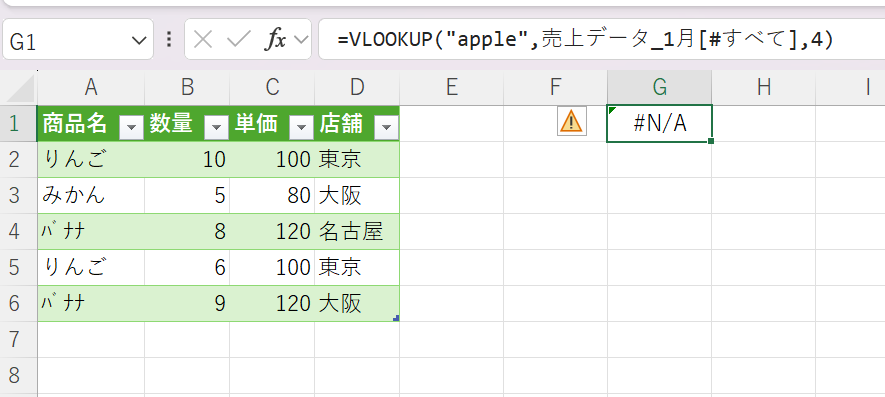This screenshot has height=397, width=885.
Task: Select the cell containing みかん
Action: tap(91, 195)
